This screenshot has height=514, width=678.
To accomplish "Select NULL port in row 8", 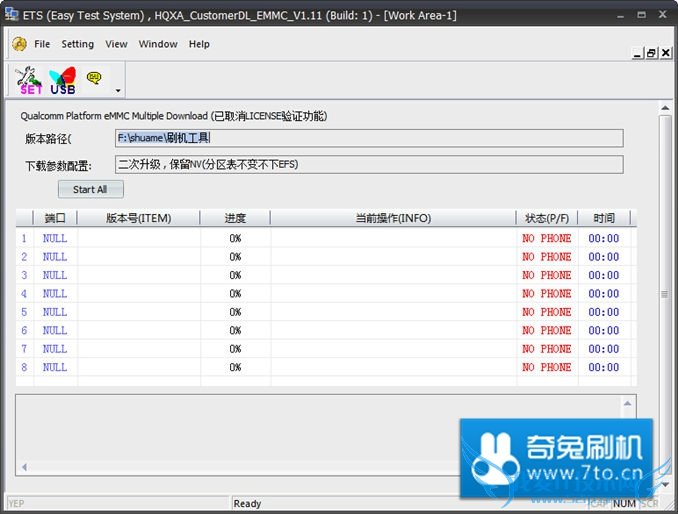I will point(55,367).
